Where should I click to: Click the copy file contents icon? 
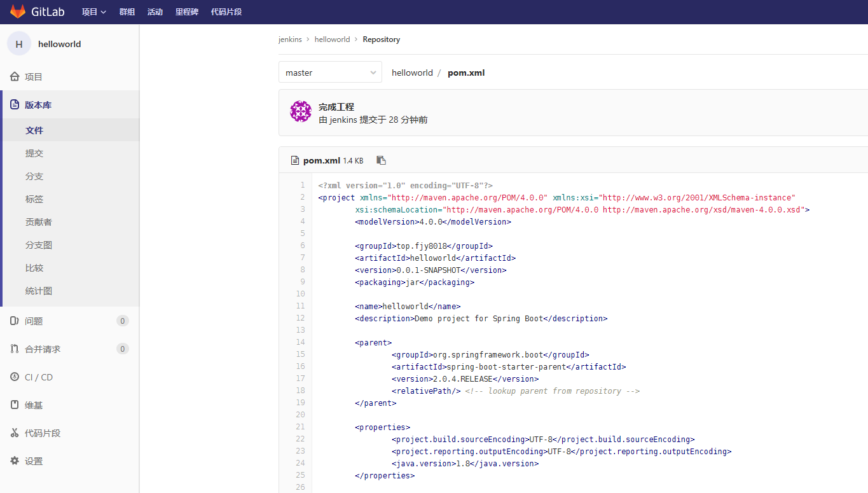[381, 160]
